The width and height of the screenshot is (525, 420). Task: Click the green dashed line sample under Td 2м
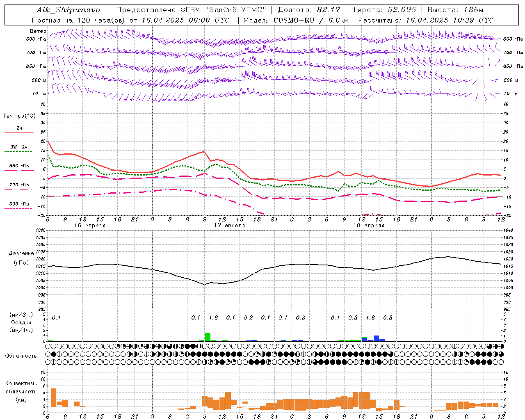pos(19,152)
